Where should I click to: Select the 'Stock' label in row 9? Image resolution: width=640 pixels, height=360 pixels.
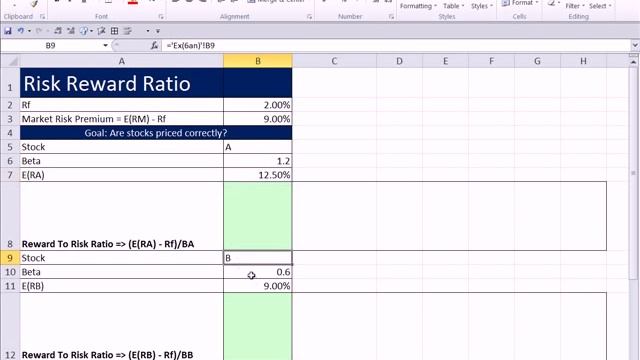pos(122,258)
